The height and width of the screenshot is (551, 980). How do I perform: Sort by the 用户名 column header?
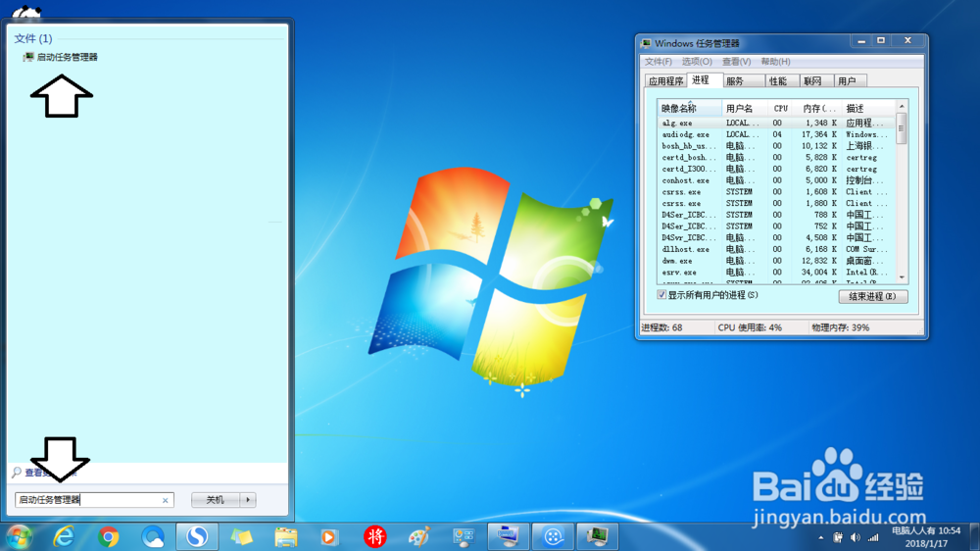[x=745, y=108]
